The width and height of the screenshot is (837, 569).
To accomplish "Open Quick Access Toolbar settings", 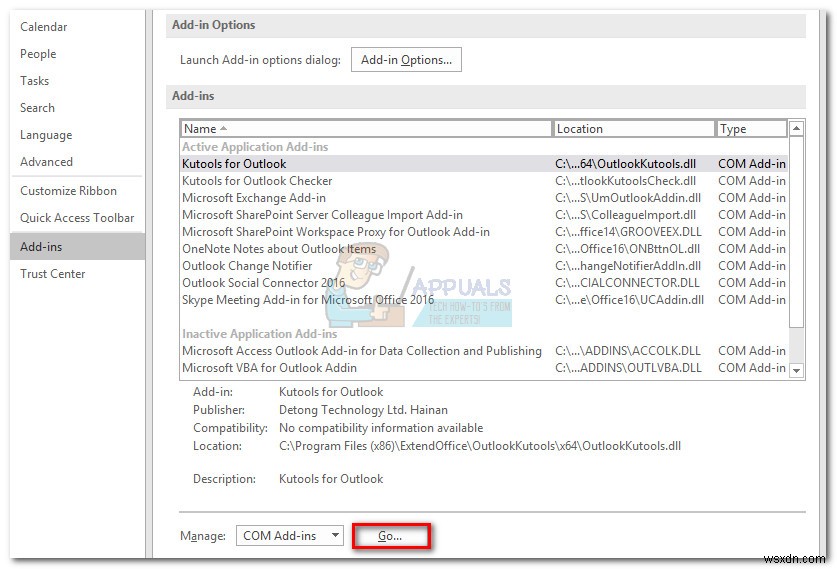I will click(77, 218).
